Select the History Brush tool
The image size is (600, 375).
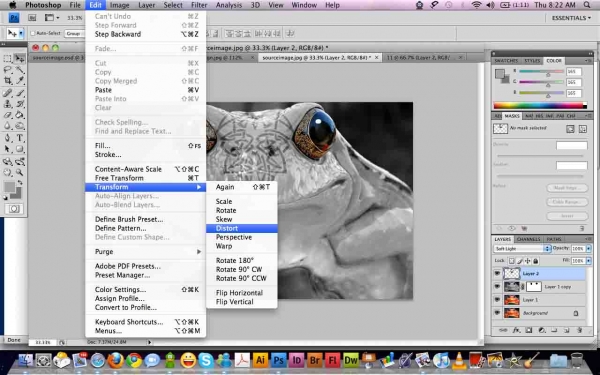coord(20,104)
